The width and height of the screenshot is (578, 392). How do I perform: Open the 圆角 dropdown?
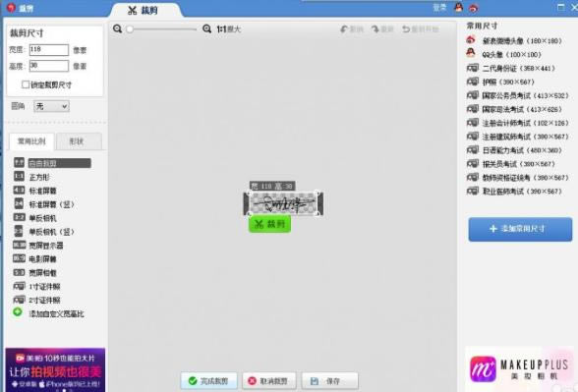pyautogui.click(x=51, y=106)
